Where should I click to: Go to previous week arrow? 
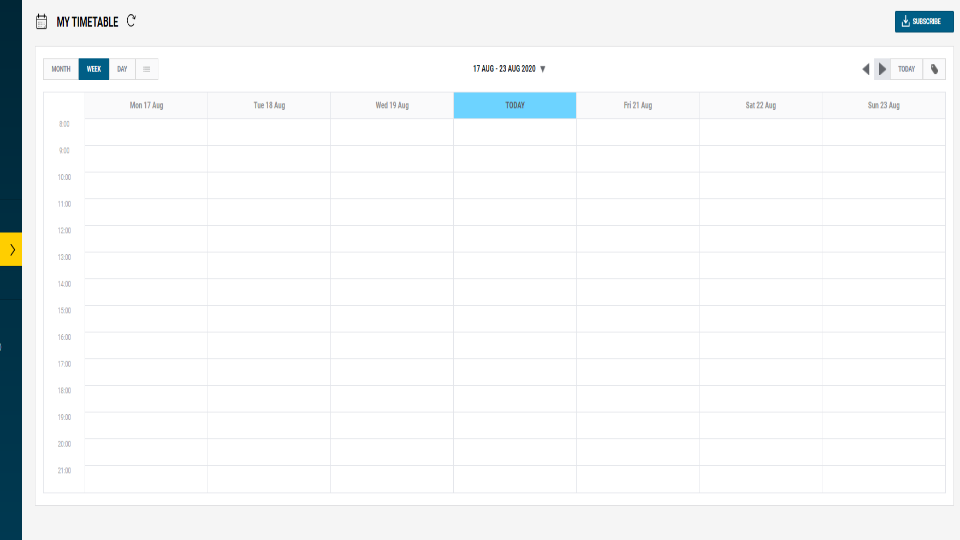tap(866, 69)
